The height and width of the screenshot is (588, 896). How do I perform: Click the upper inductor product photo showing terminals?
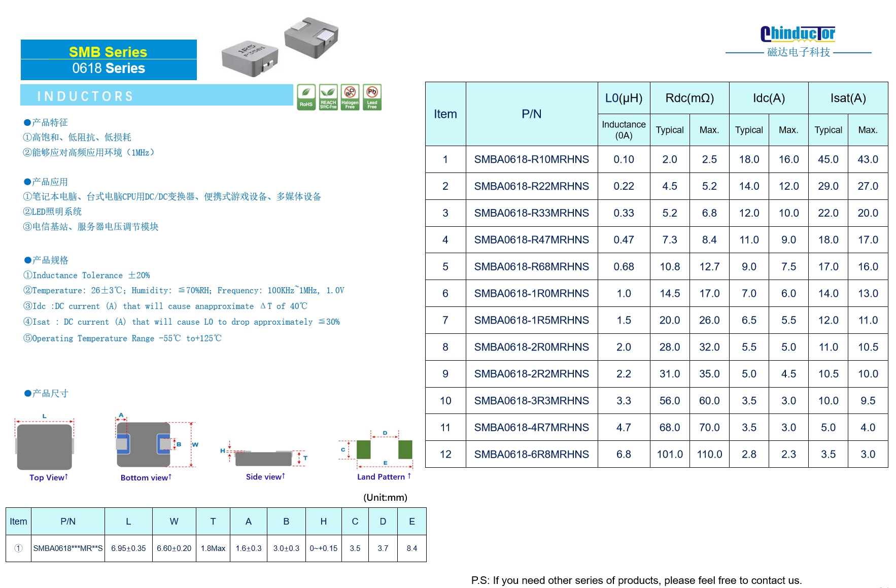[311, 38]
